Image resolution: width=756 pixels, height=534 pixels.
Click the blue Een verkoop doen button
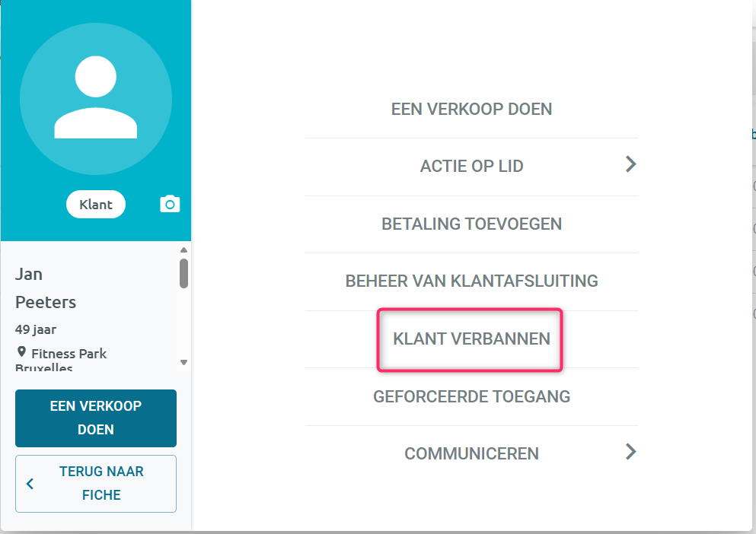click(96, 418)
